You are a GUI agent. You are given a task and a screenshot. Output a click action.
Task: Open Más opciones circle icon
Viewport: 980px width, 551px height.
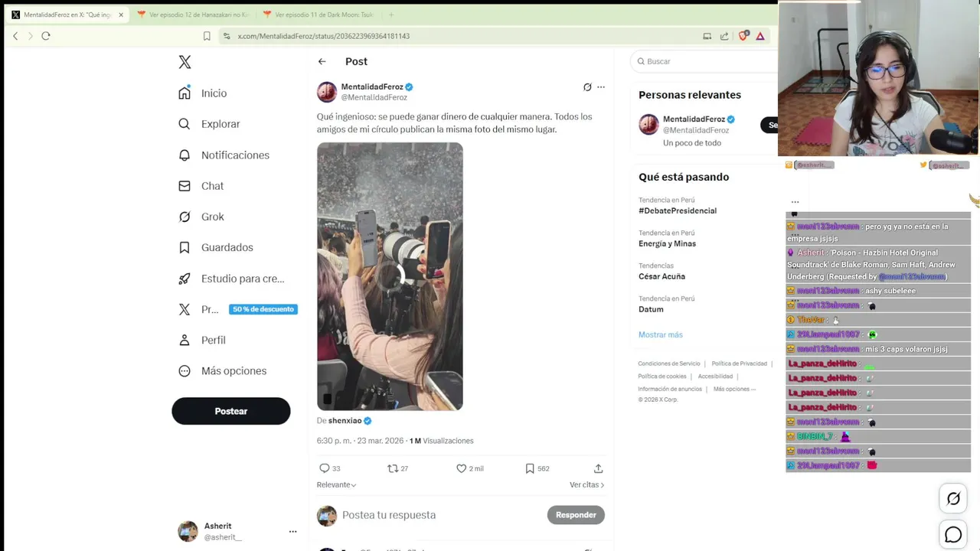click(185, 371)
